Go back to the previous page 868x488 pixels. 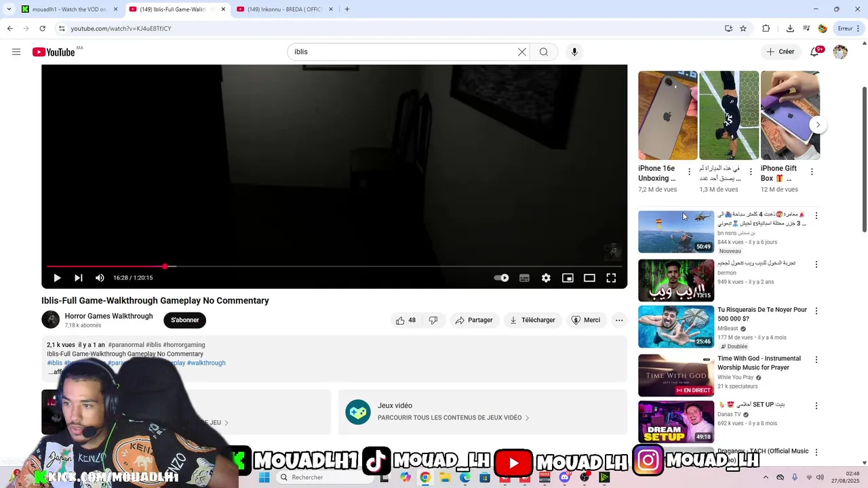pyautogui.click(x=10, y=28)
